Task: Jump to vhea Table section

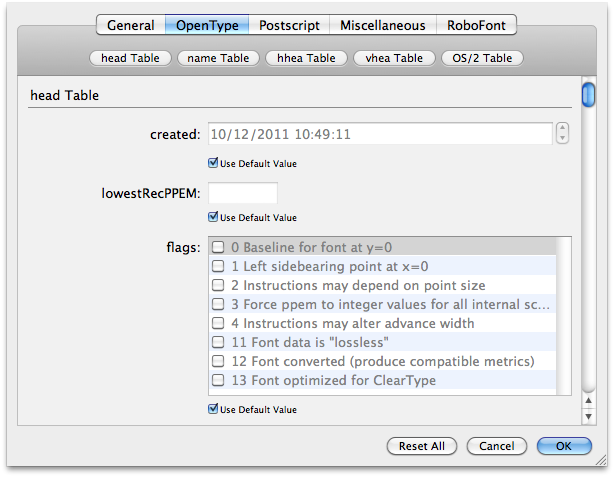Action: point(394,58)
